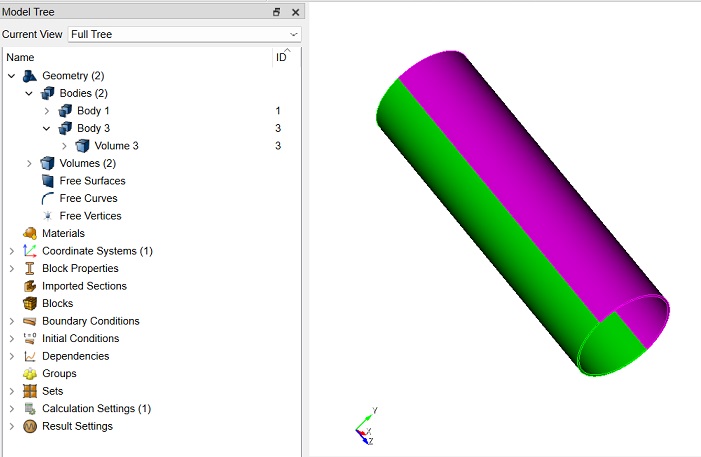Select the Materials helmet icon
701x457 pixels.
pyautogui.click(x=30, y=233)
